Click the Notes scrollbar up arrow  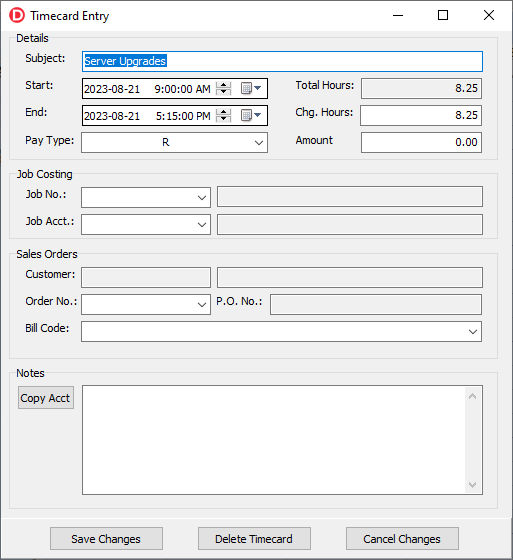472,396
